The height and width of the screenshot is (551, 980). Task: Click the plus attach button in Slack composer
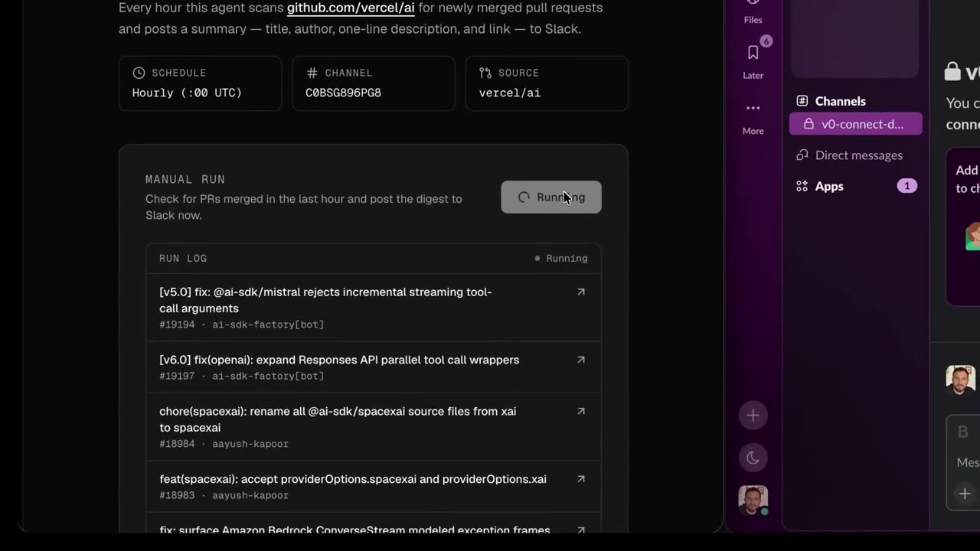click(x=965, y=494)
